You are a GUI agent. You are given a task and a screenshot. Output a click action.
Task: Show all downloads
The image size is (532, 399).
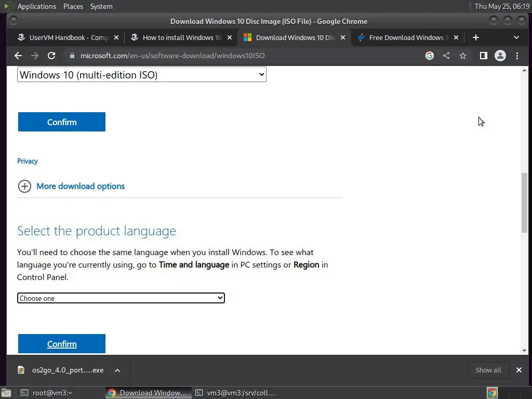pos(488,370)
